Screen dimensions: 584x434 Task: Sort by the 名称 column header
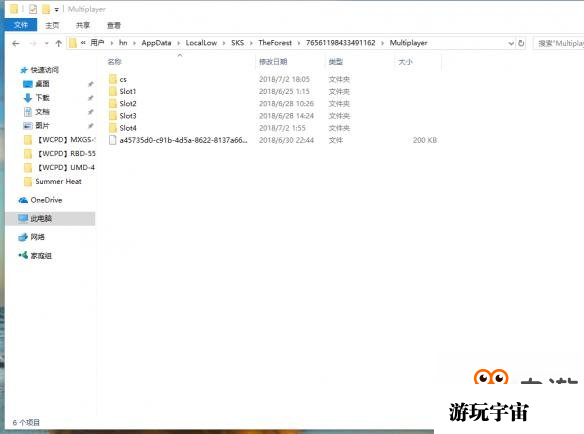coord(115,62)
